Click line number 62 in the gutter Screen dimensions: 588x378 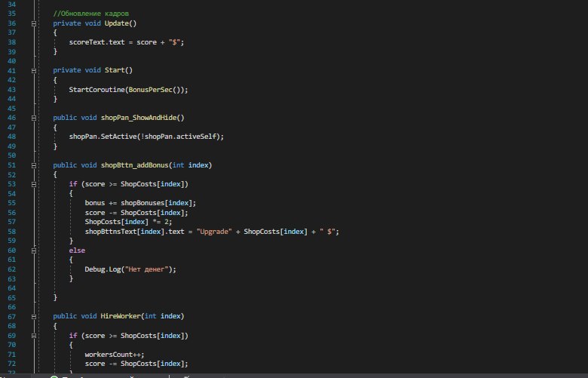(11, 269)
